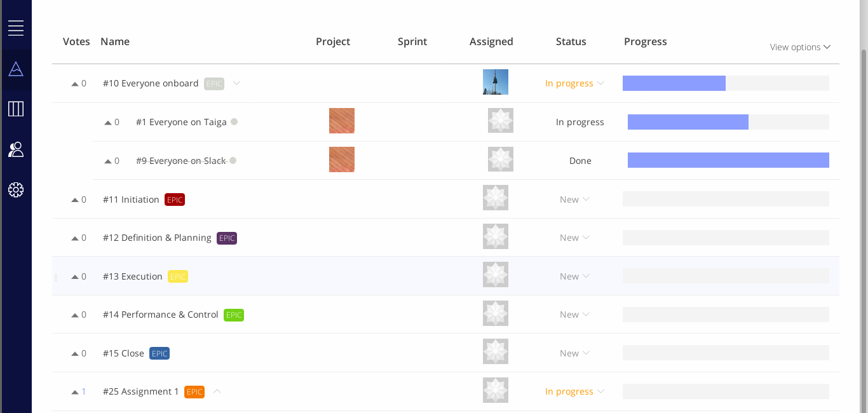The width and height of the screenshot is (868, 413).
Task: Open the Kanban board icon
Action: click(x=16, y=109)
